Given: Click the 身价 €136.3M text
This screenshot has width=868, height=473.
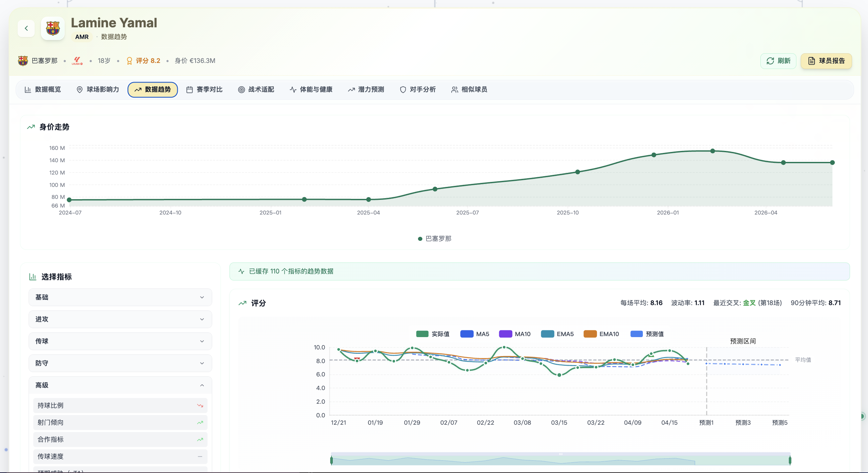Looking at the screenshot, I should 195,61.
